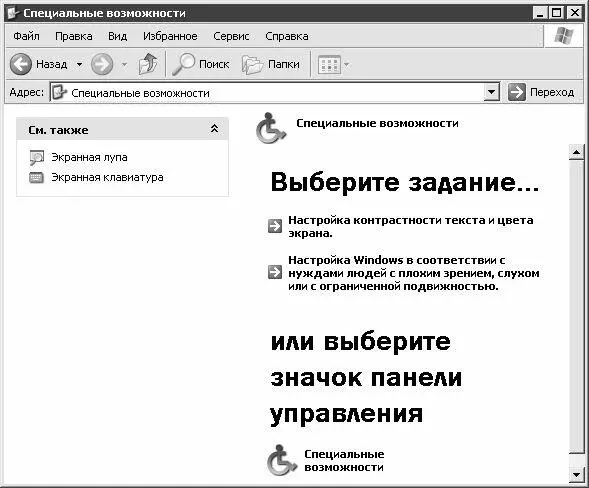Click the Переход go arrow button
The height and width of the screenshot is (488, 589).
(x=517, y=92)
